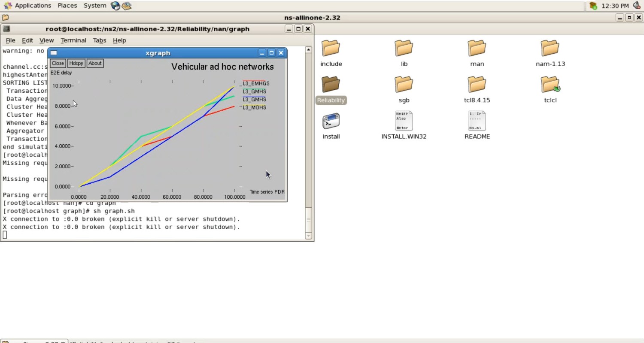Expand the Places menu
Image resolution: width=644 pixels, height=343 pixels.
pyautogui.click(x=67, y=6)
